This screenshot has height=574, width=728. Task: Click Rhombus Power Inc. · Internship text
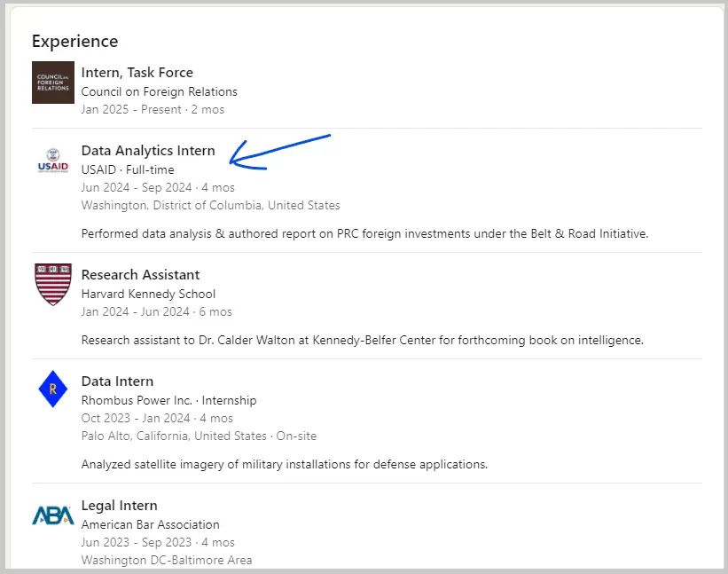click(x=168, y=400)
